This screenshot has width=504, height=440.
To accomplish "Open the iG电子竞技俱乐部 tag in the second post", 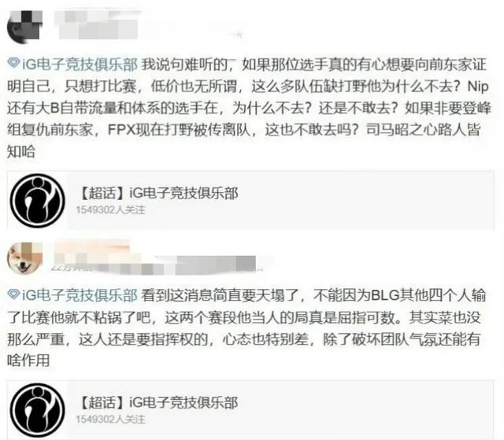I will point(80,295).
